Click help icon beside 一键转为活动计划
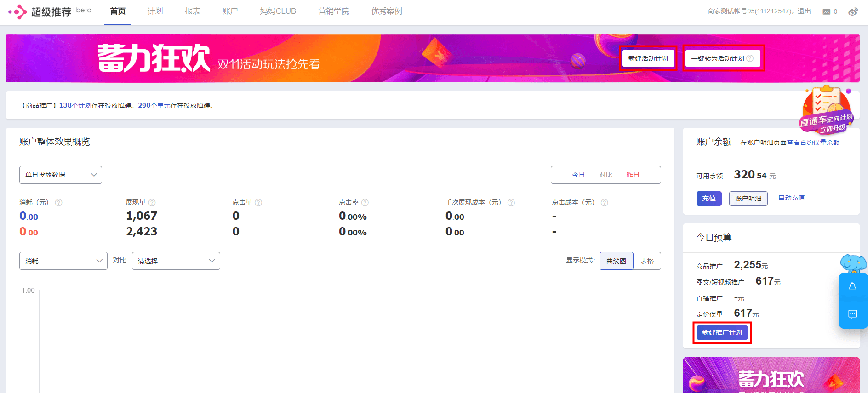This screenshot has width=868, height=393. click(750, 58)
